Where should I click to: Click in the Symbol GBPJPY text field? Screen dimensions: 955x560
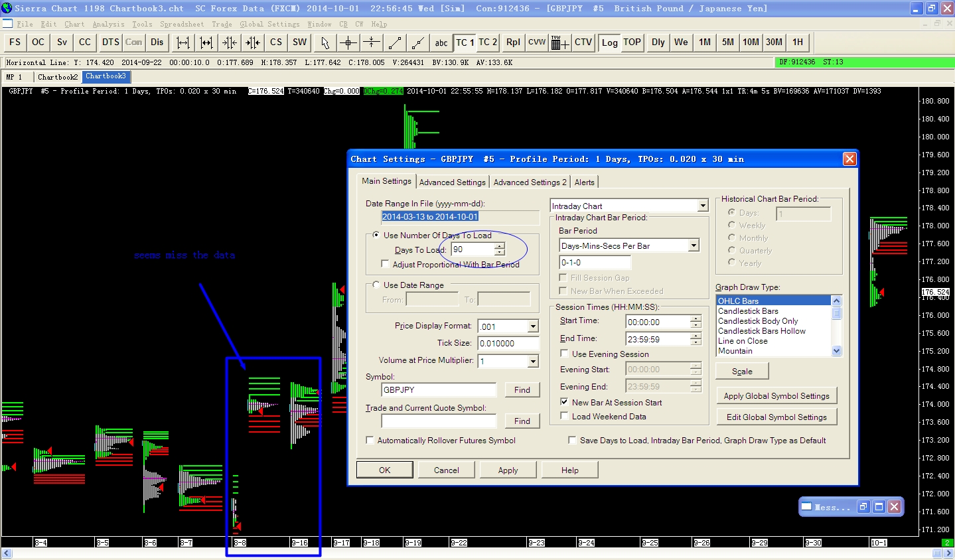point(438,389)
